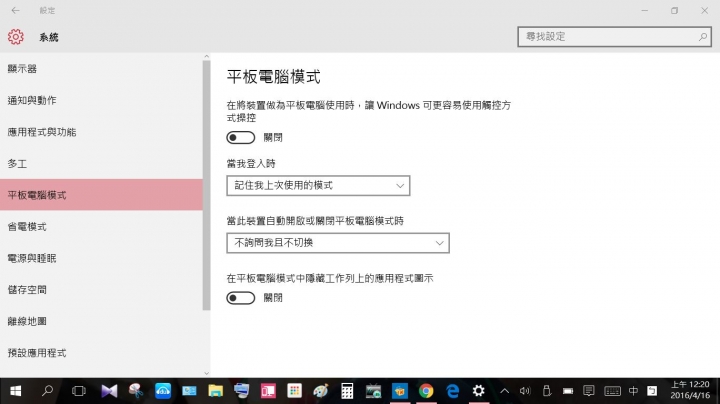Open the 預設應用程式 settings page

coord(101,353)
